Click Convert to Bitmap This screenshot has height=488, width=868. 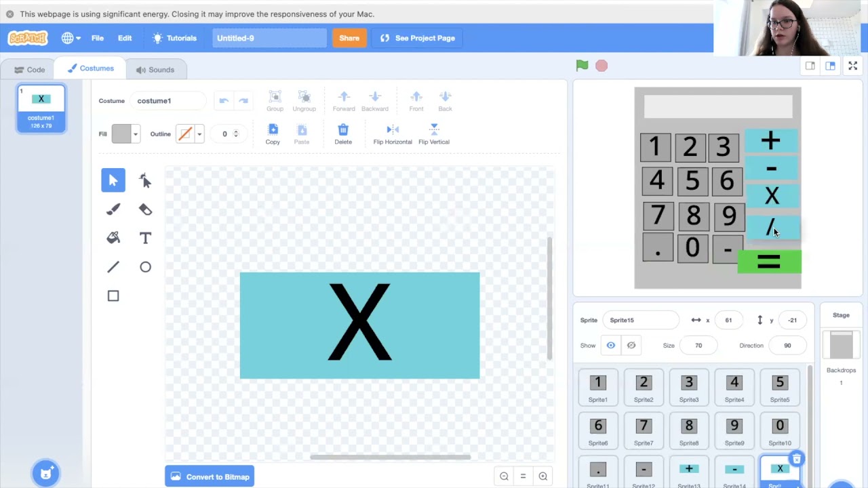(210, 476)
